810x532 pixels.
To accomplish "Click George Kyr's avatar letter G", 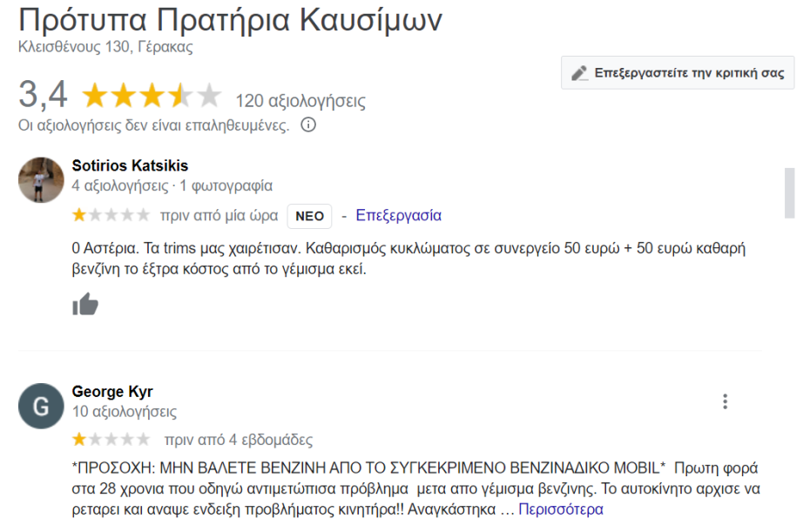I will (41, 407).
